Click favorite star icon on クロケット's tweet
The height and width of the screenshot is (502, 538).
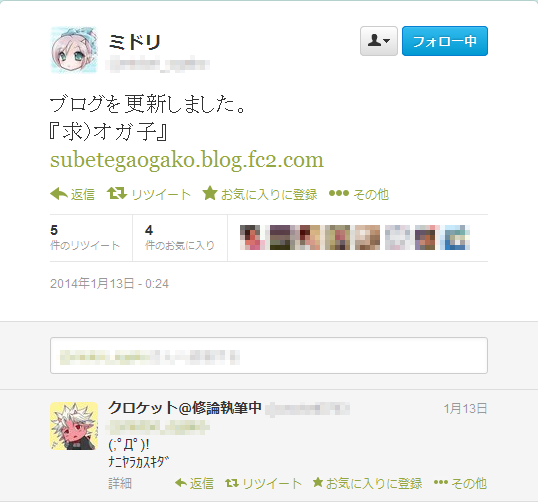coord(318,482)
